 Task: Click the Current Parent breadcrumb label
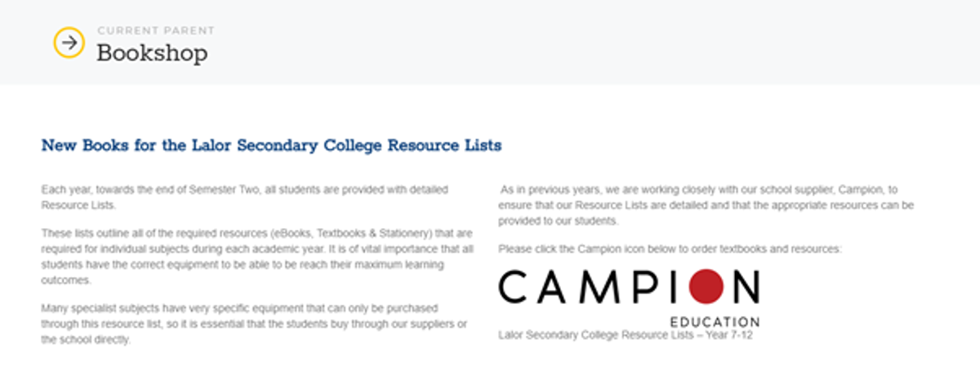pyautogui.click(x=155, y=30)
